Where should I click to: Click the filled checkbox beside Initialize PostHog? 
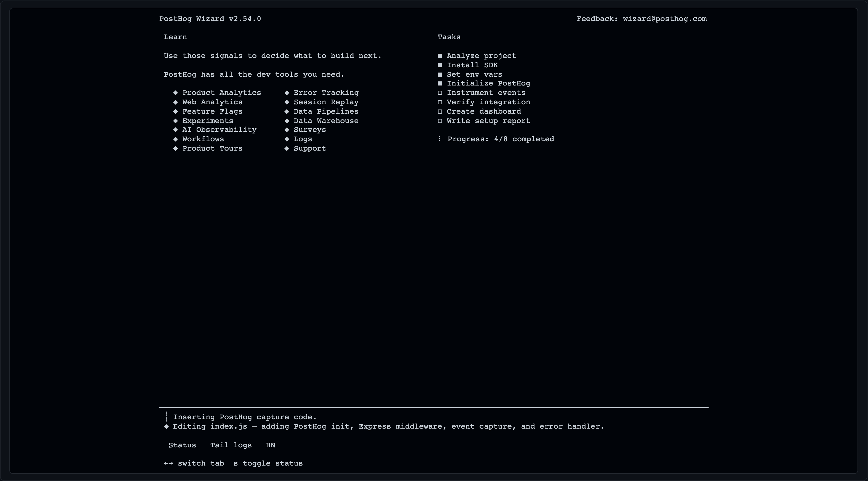(440, 84)
